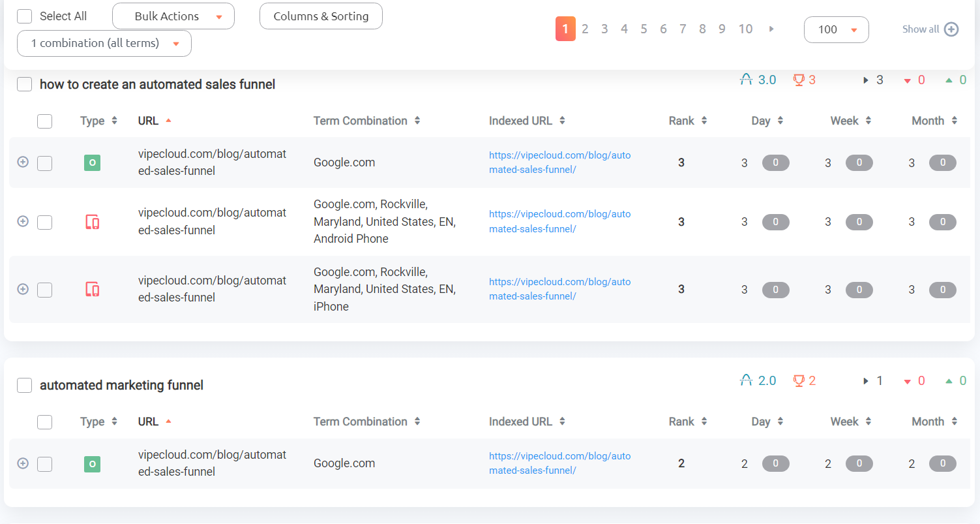Click the next page arrow in pagination
Viewport: 980px width, 524px height.
pos(771,29)
